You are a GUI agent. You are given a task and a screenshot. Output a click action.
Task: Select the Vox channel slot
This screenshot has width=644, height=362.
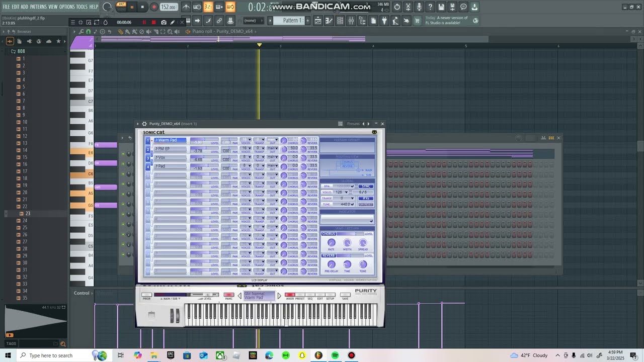click(x=170, y=157)
